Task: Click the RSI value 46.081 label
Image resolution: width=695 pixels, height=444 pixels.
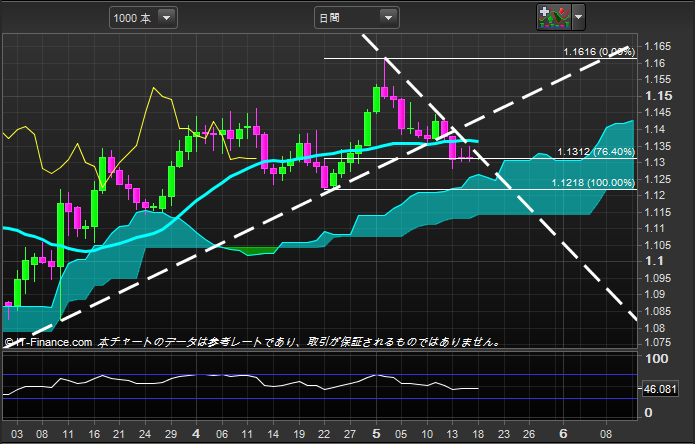Action: [x=660, y=389]
